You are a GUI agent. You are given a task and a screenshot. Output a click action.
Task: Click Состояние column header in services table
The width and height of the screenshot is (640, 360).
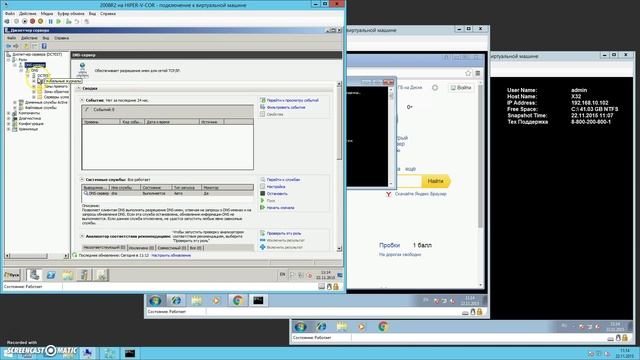click(x=156, y=188)
